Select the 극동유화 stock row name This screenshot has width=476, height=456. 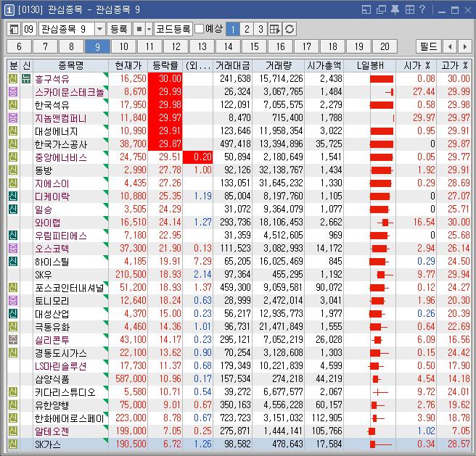click(x=52, y=327)
